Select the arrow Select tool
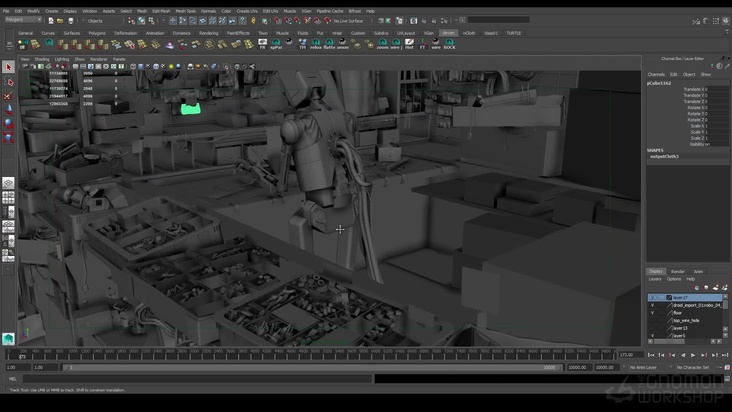Screen dimensions: 732x412 (x=9, y=68)
